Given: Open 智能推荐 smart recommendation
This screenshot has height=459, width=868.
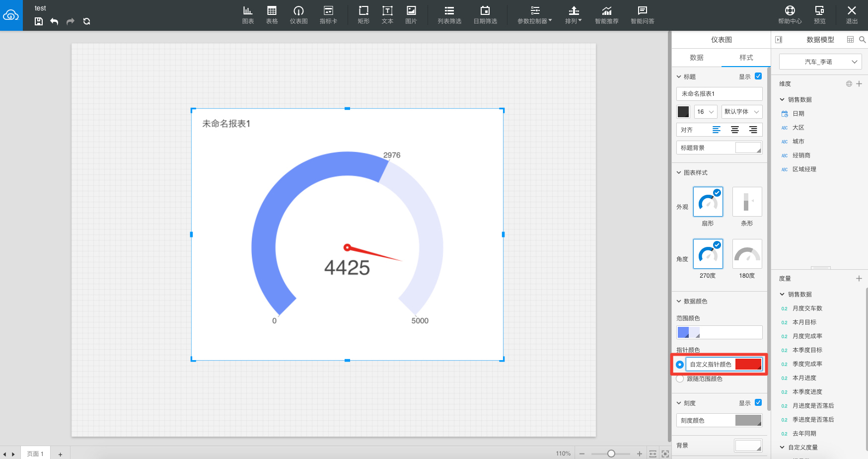Looking at the screenshot, I should 607,15.
